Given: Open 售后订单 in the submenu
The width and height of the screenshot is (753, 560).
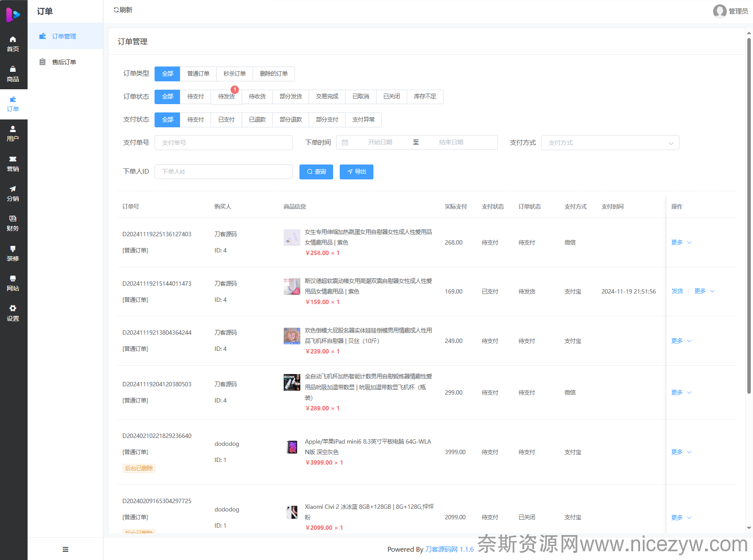Looking at the screenshot, I should click(64, 62).
